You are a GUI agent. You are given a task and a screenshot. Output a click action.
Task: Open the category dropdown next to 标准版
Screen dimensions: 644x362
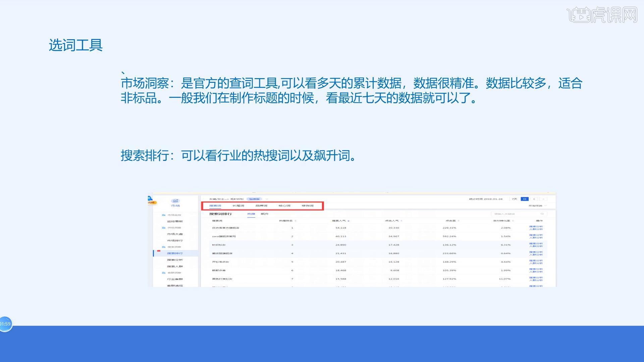tap(267, 199)
